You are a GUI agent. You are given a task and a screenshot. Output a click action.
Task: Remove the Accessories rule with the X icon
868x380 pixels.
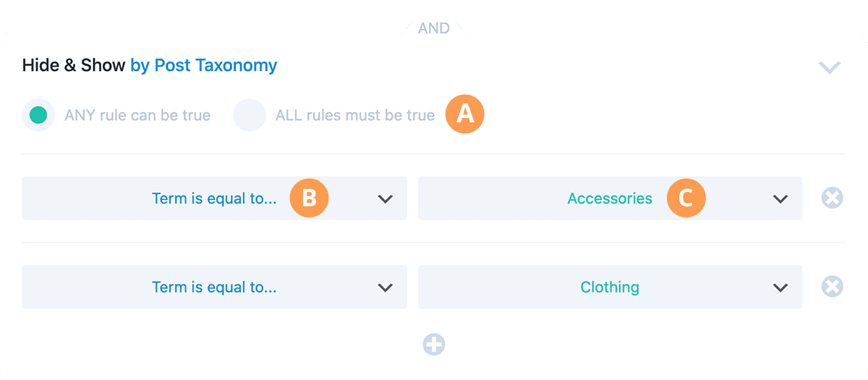click(833, 198)
